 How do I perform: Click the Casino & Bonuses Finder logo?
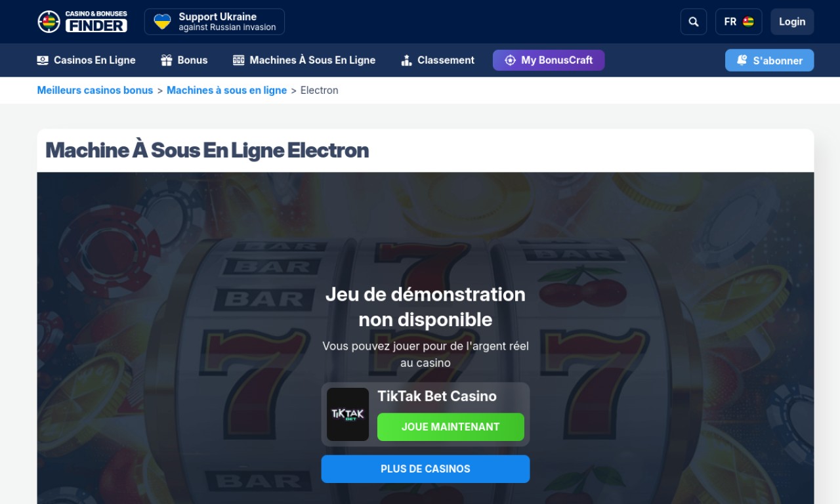tap(82, 22)
